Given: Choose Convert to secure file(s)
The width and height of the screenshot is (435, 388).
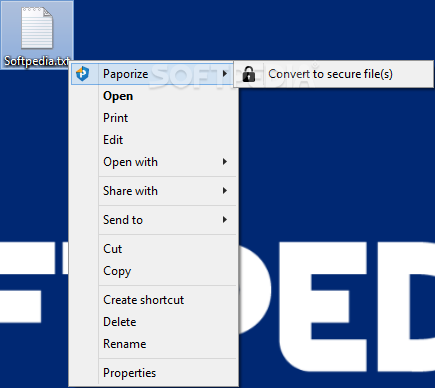Looking at the screenshot, I should pos(334,74).
